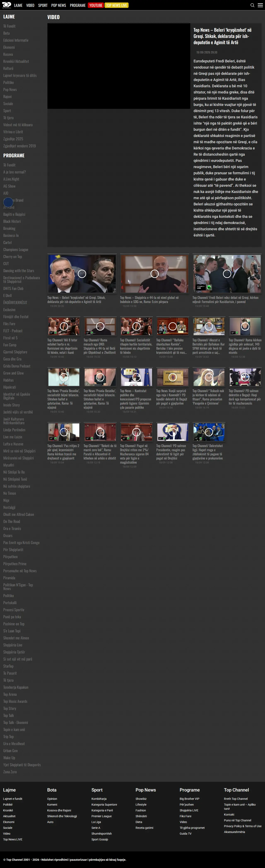Click the Big Brother VIP footer link
The height and width of the screenshot is (868, 265).
point(190,799)
